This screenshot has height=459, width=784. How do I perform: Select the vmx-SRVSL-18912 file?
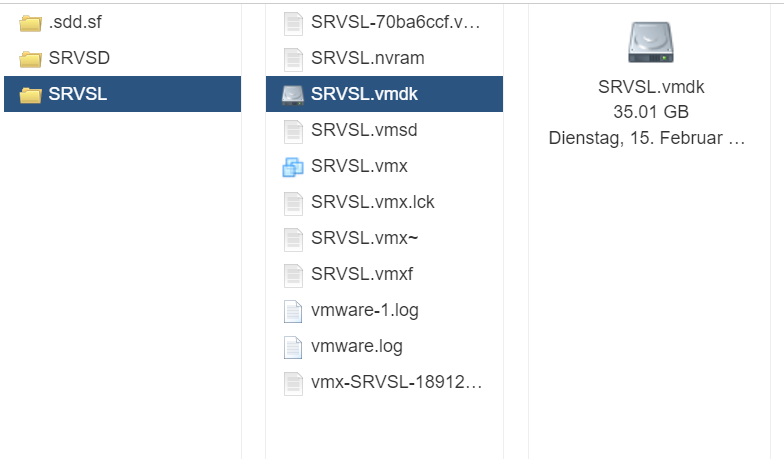coord(397,383)
